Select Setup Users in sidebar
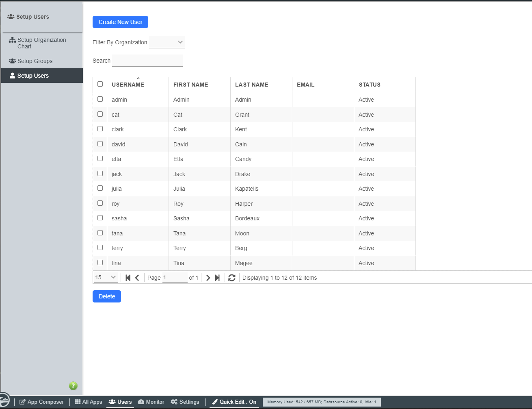 pyautogui.click(x=42, y=76)
